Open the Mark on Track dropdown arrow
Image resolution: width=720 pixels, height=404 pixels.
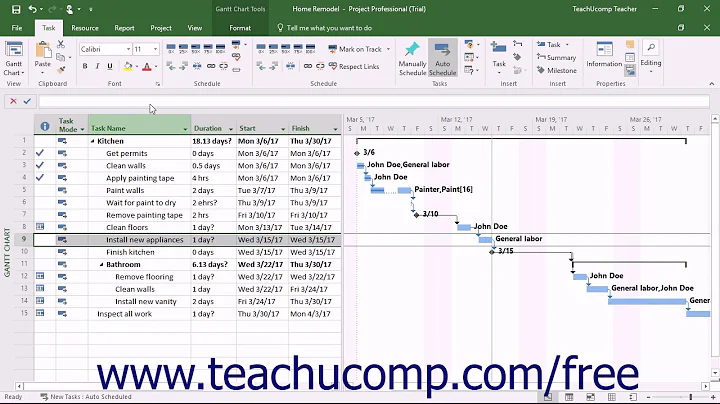(x=388, y=49)
